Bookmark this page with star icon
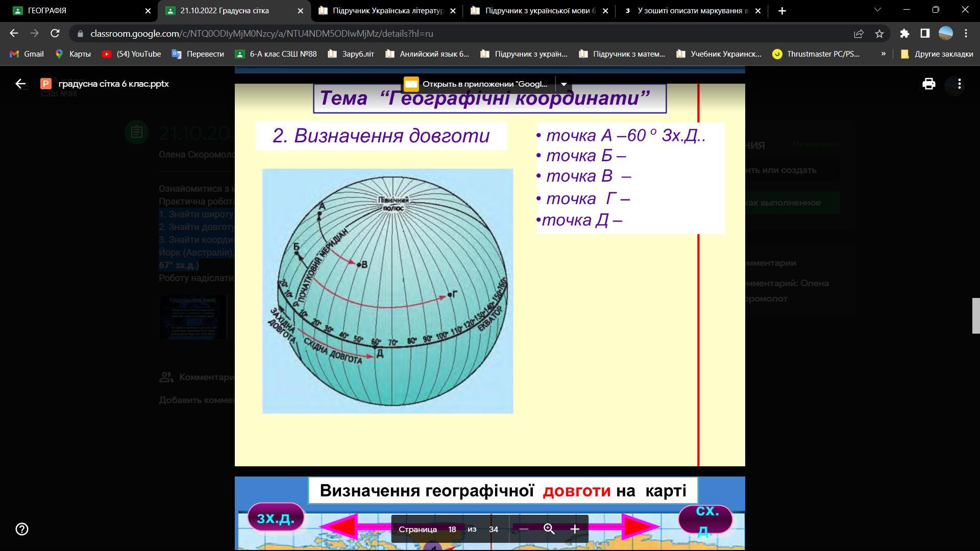The width and height of the screenshot is (980, 551). tap(879, 34)
